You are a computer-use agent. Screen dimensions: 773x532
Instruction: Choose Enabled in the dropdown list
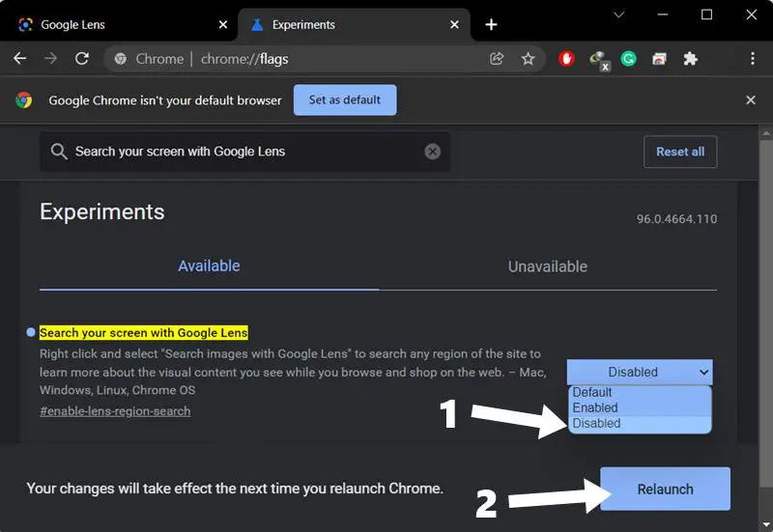640,407
